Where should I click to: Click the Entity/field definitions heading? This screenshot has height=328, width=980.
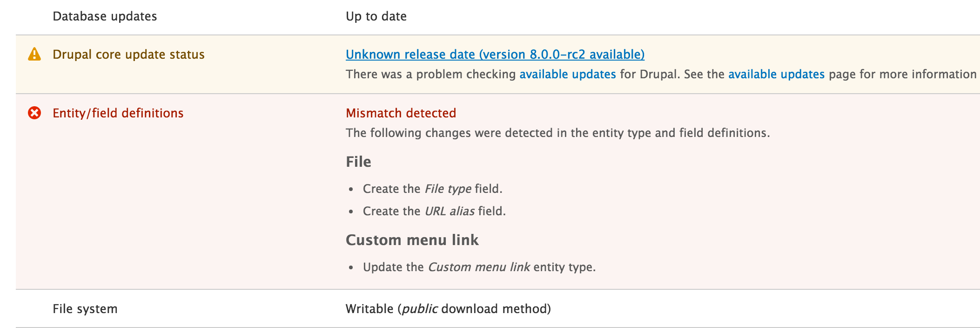coord(118,113)
